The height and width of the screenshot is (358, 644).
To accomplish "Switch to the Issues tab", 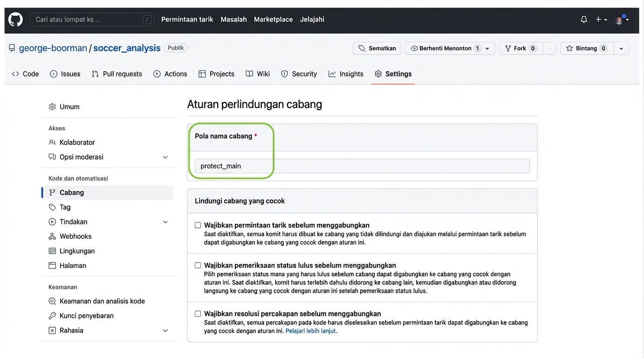I will (x=65, y=74).
